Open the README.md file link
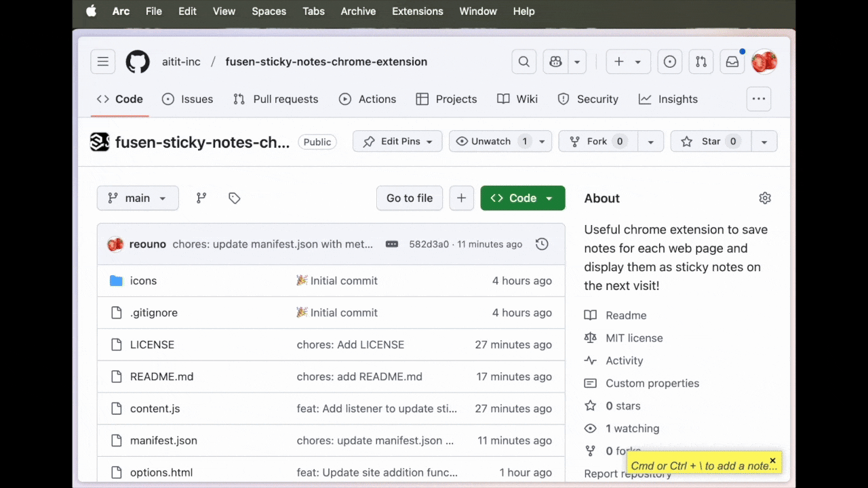 point(161,376)
